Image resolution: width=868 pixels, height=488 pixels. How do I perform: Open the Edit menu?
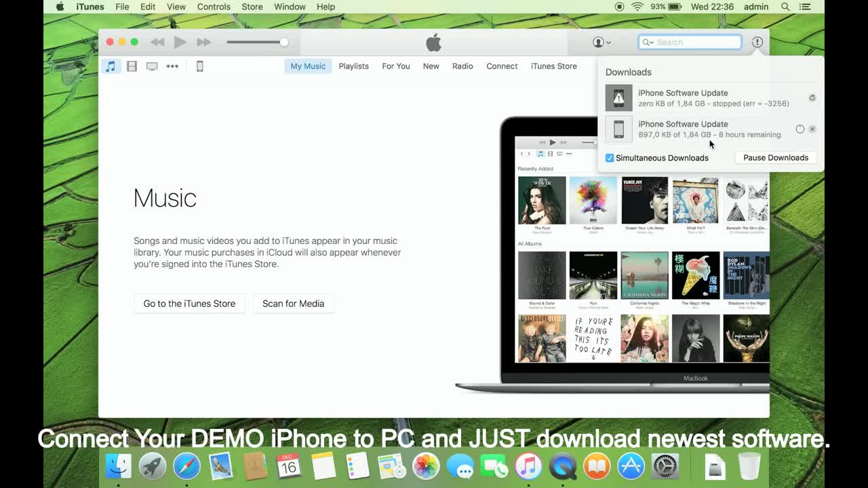tap(148, 7)
